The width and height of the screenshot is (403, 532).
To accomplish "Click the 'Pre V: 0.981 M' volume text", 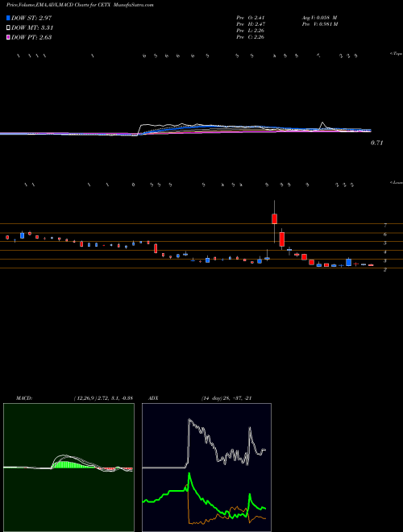I will click(x=319, y=24).
